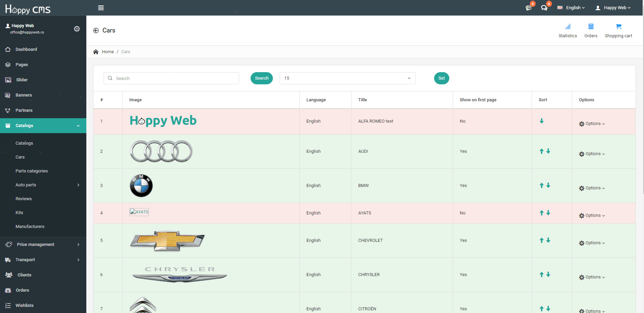
Task: Click the back arrow next to Cars
Action: 96,30
